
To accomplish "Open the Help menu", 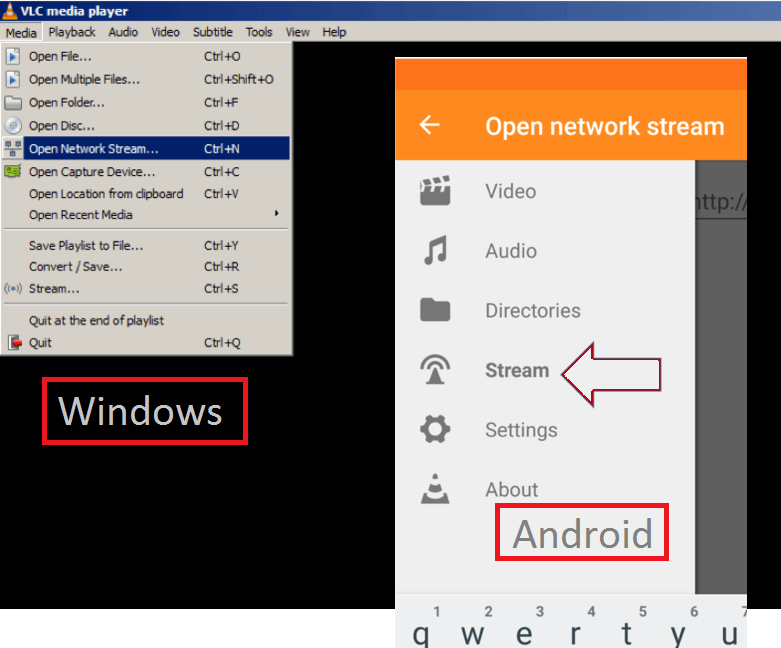I will (x=334, y=32).
